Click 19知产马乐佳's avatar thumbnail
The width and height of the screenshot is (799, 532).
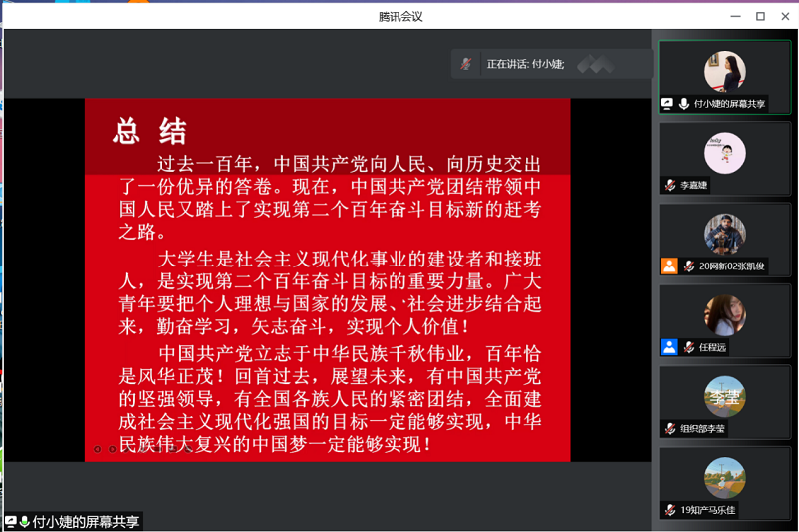click(724, 478)
